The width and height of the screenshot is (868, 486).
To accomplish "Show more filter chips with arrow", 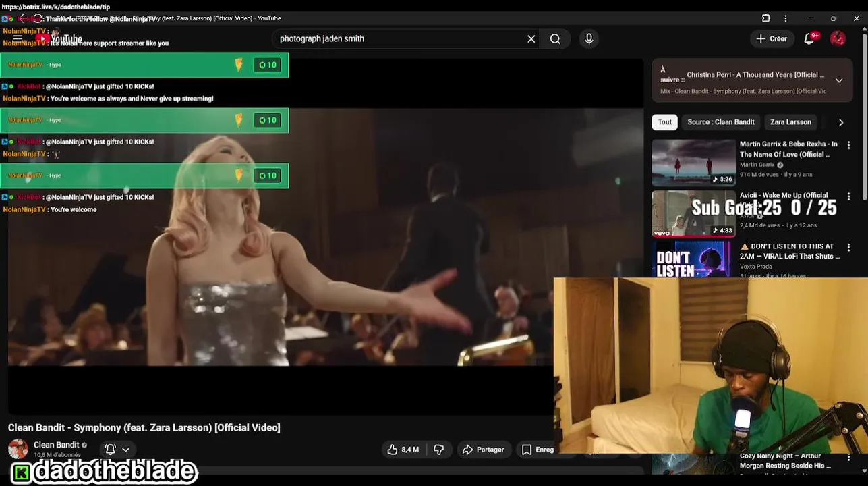I will (840, 122).
